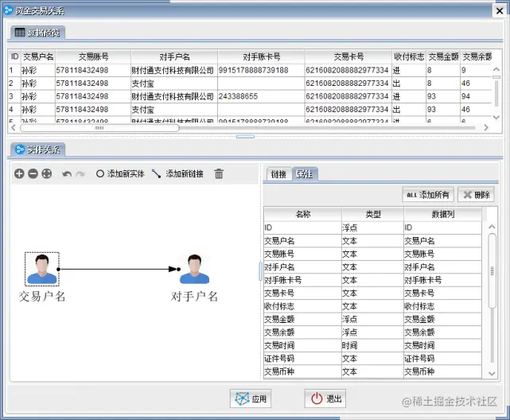Click the horizontal scrollbar thumb
Screen dimensions: 510x420
(99, 128)
